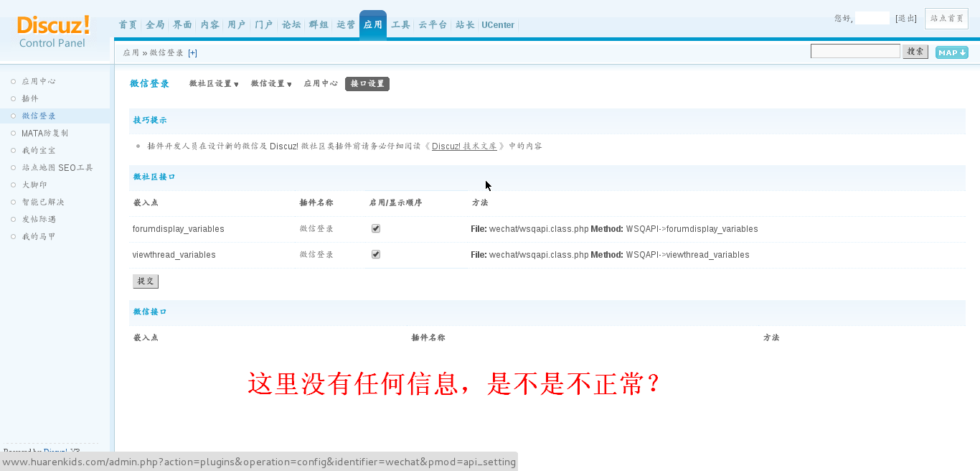
Task: Open the Discuz! 技术文库 link
Action: [464, 146]
